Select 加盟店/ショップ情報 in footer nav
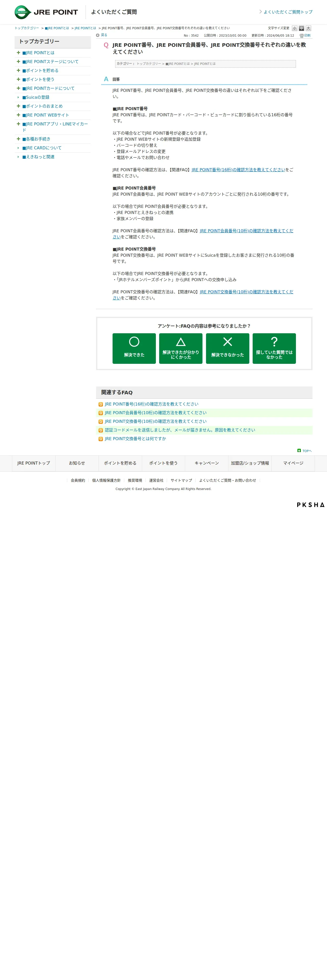Viewport: 327px width, 980px height. [x=250, y=463]
